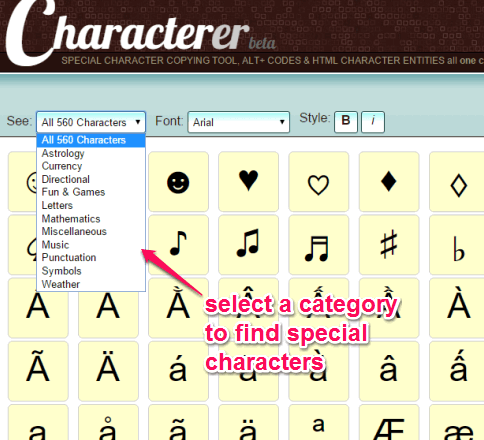
Task: Choose the Astrology category
Action: (91, 153)
